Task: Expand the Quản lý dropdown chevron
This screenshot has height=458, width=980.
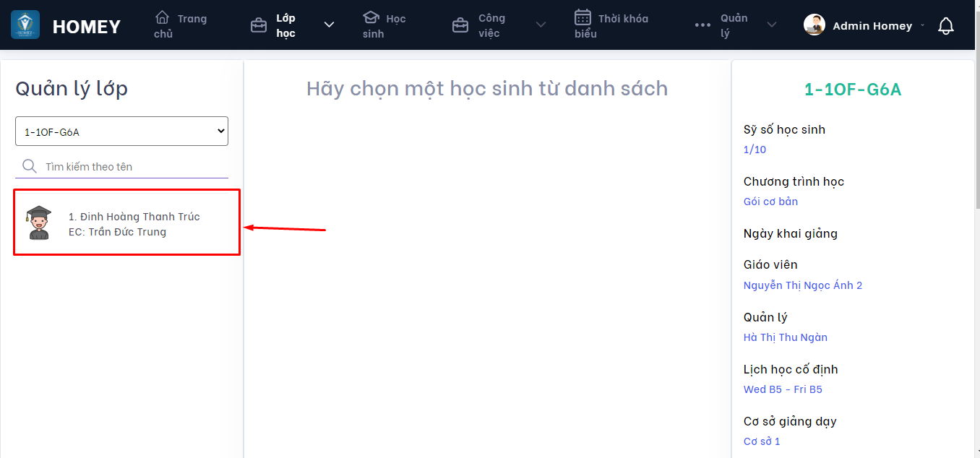Action: [x=772, y=24]
